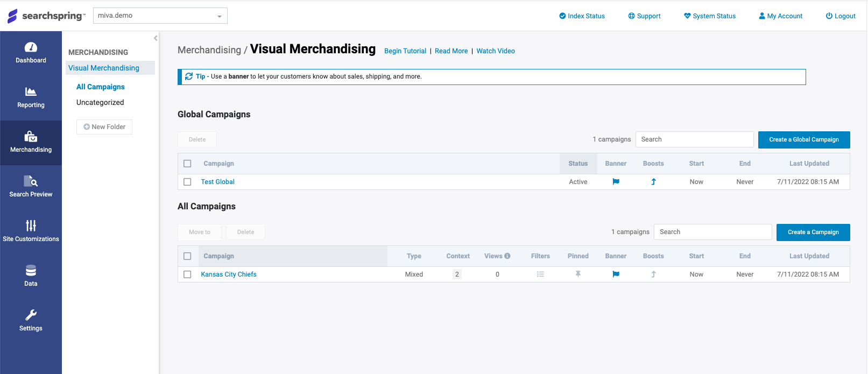Click the tip refresh icon
868x374 pixels.
pos(189,76)
